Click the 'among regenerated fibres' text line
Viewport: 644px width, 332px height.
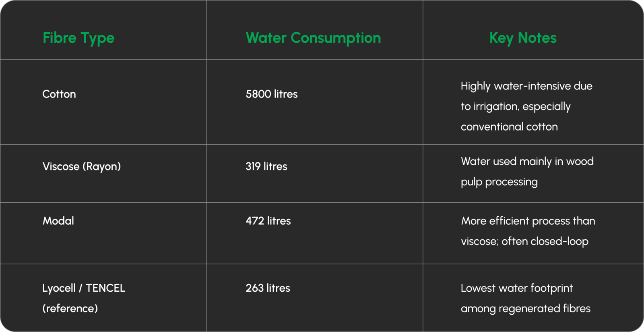pyautogui.click(x=526, y=309)
